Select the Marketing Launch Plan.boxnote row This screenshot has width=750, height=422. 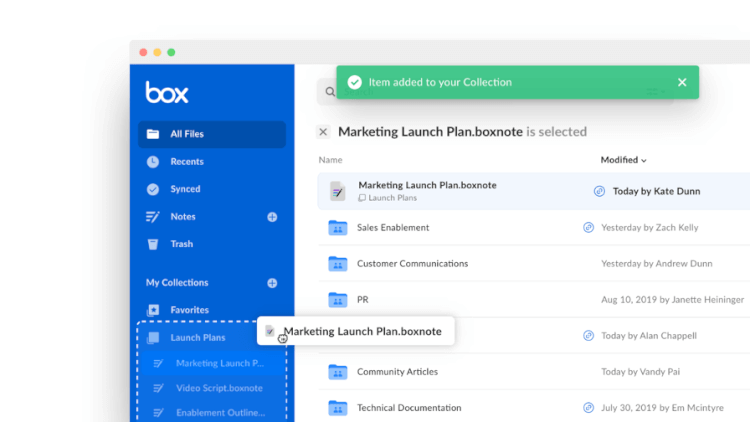coord(427,185)
